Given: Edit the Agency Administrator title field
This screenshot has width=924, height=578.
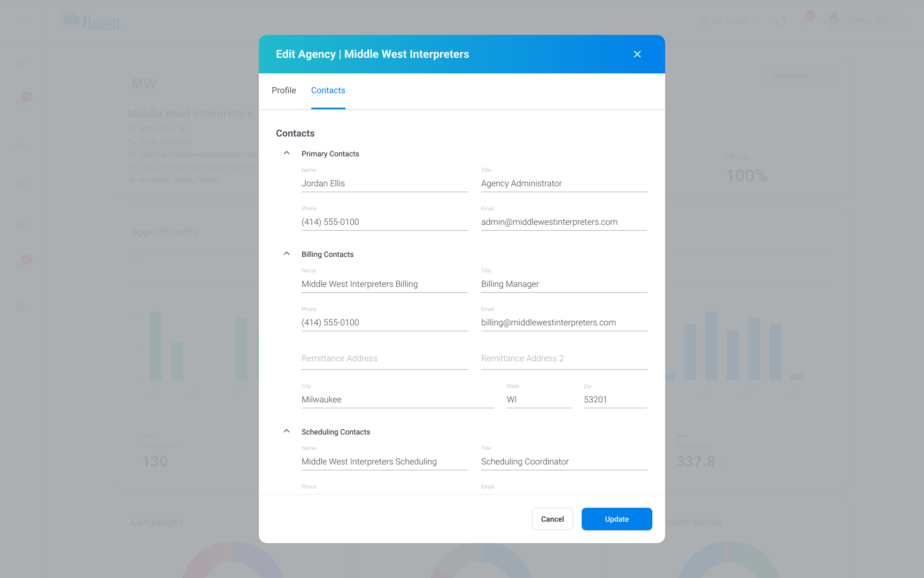Looking at the screenshot, I should (x=564, y=184).
